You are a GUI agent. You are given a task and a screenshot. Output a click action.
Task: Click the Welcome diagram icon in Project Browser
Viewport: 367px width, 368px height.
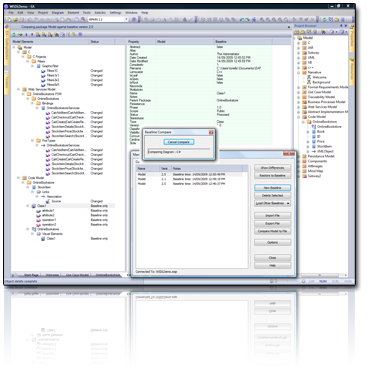coord(309,77)
